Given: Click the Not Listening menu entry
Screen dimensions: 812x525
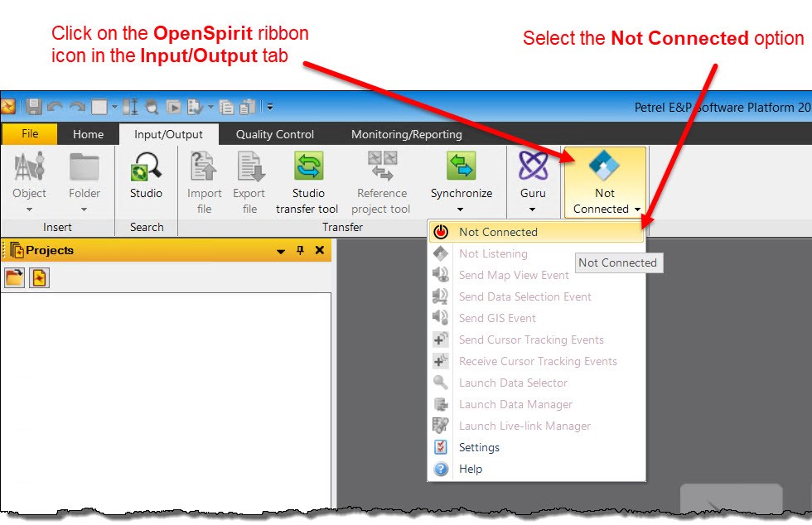Looking at the screenshot, I should click(x=537, y=253).
